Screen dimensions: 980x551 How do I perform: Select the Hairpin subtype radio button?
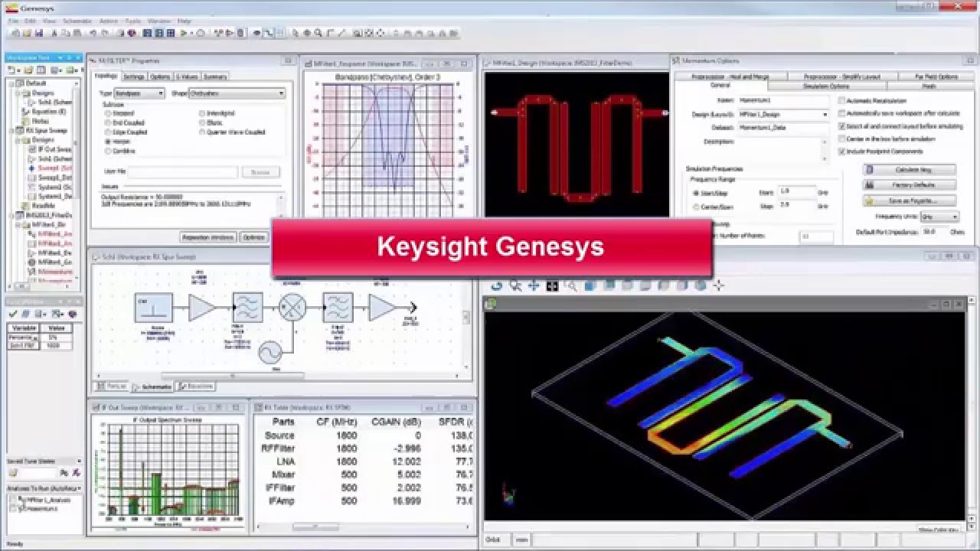point(108,142)
